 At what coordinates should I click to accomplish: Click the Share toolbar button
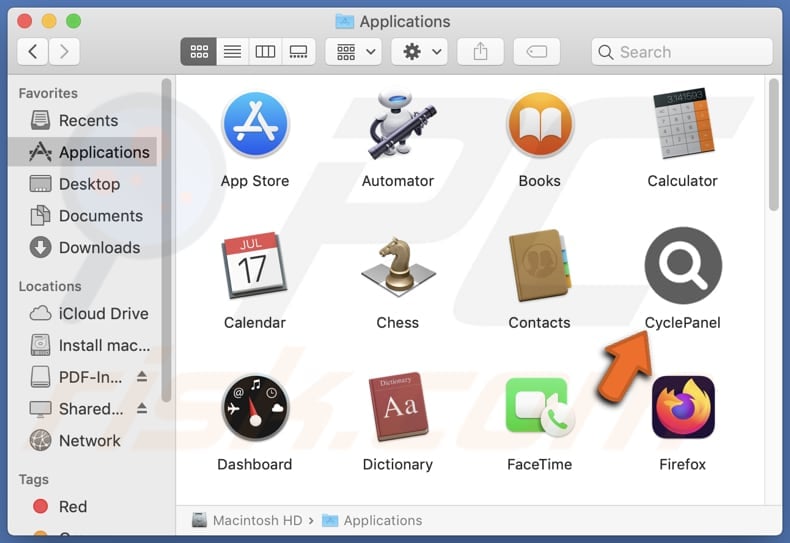click(x=480, y=51)
